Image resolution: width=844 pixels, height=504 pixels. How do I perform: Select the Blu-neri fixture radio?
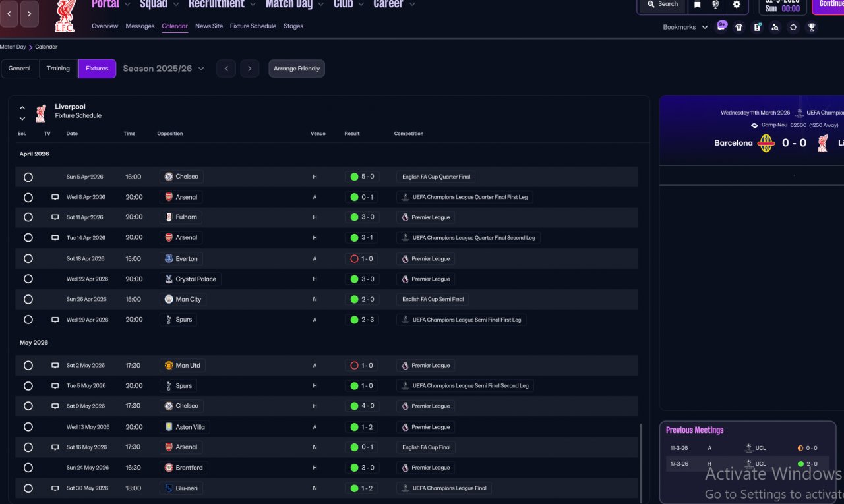(28, 489)
